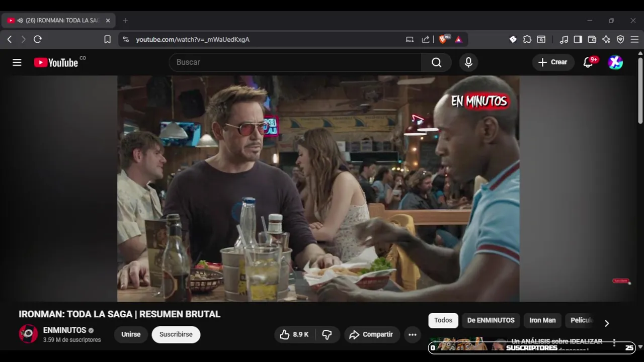This screenshot has width=644, height=362.
Task: Open the Brave Wallet icon
Action: click(592, 39)
